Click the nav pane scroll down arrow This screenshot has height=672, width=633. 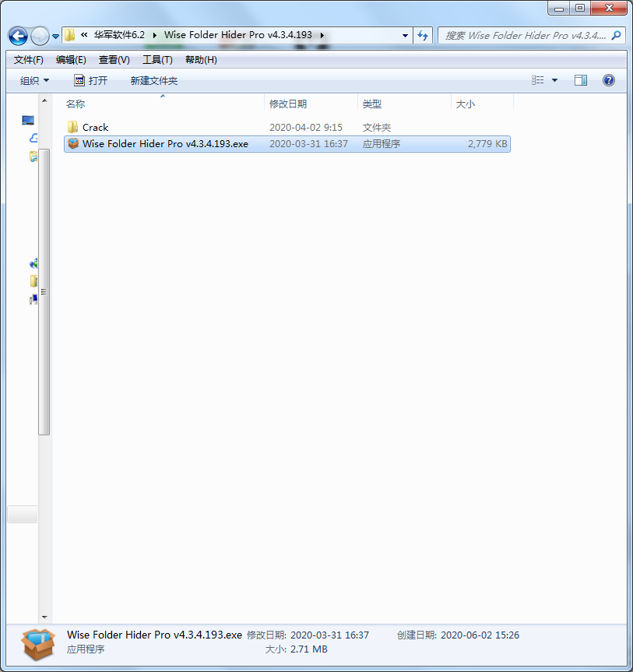[44, 617]
